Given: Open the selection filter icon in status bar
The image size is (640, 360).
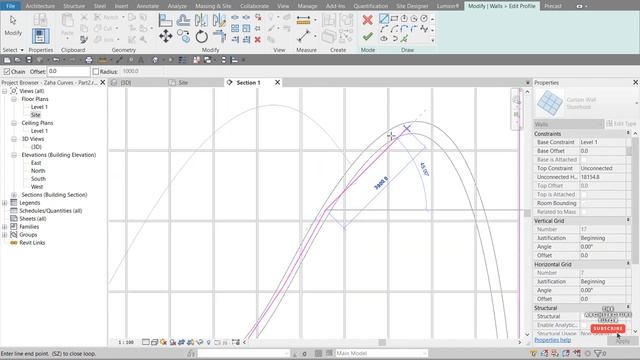Looking at the screenshot, I should 599,353.
